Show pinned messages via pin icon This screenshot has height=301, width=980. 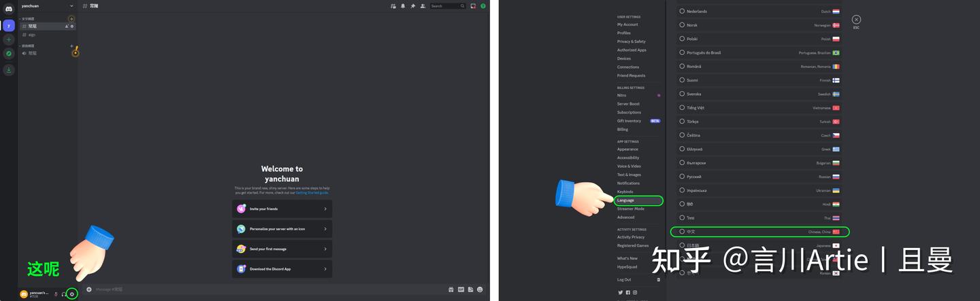[x=413, y=5]
